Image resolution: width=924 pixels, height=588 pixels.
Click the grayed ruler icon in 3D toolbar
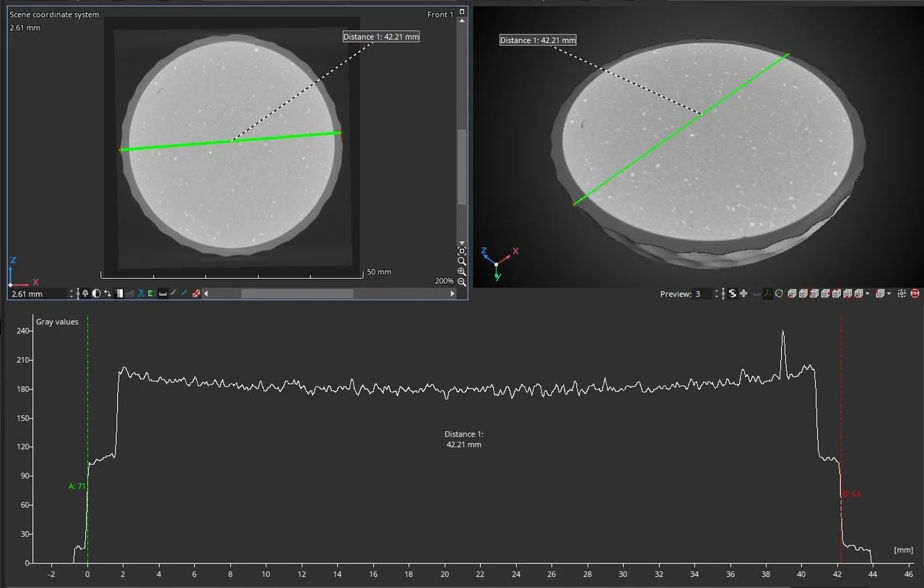tap(756, 294)
